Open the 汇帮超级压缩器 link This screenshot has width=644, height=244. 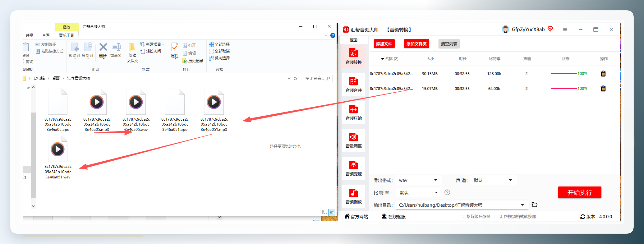[x=476, y=217]
